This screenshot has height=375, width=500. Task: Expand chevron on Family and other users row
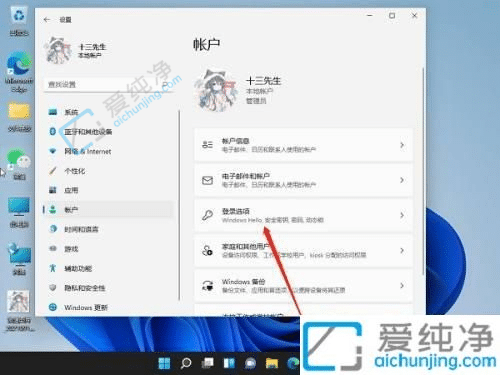[402, 250]
